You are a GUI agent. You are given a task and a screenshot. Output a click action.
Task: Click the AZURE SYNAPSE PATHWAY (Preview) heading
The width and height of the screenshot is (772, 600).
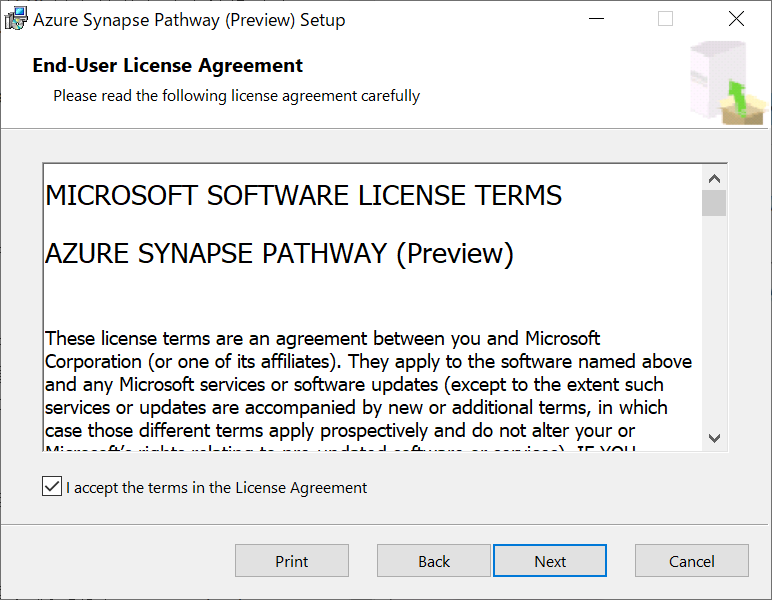(x=279, y=254)
